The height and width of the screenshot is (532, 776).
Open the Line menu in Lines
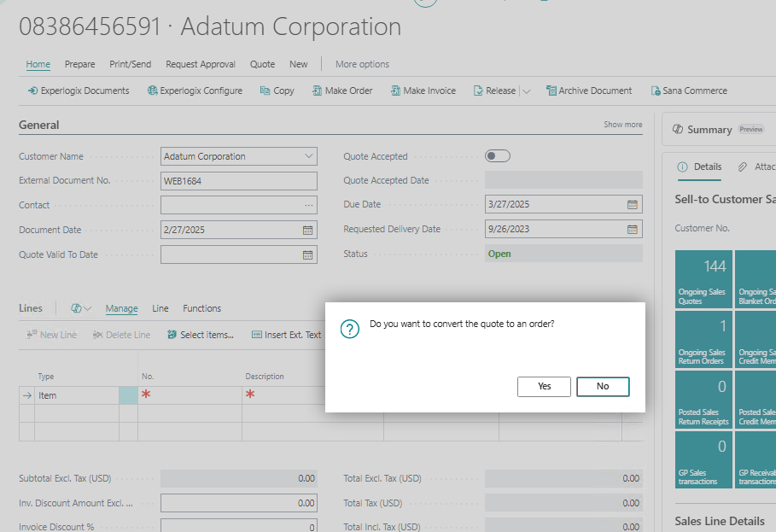pos(160,308)
